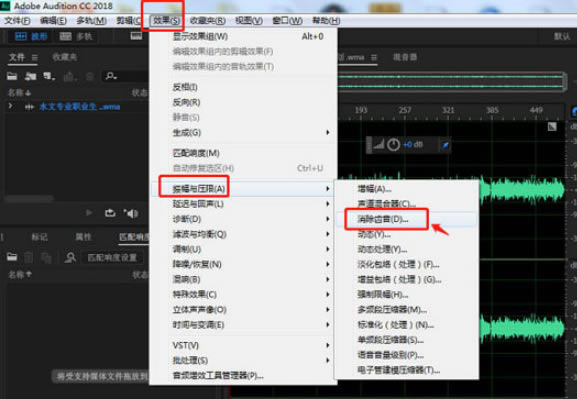Switch to the 混音器 tab
Screen dimensions: 577x399
click(405, 57)
